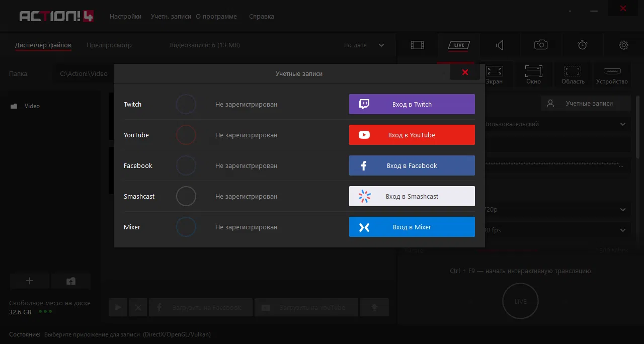Log in with Вход в Mixer

(412, 227)
